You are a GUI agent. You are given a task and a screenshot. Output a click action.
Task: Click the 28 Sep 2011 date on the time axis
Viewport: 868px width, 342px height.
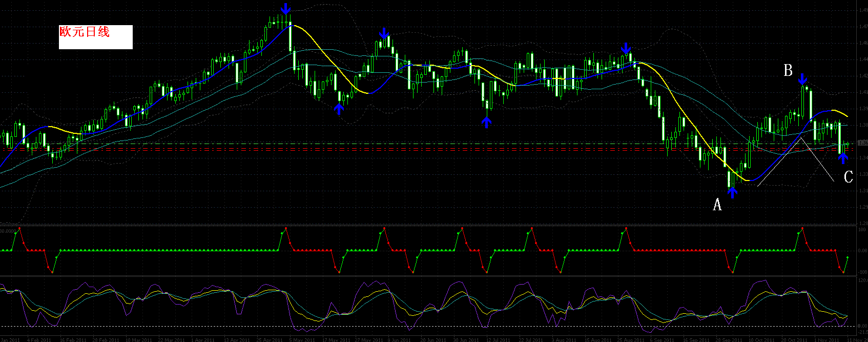pyautogui.click(x=729, y=339)
